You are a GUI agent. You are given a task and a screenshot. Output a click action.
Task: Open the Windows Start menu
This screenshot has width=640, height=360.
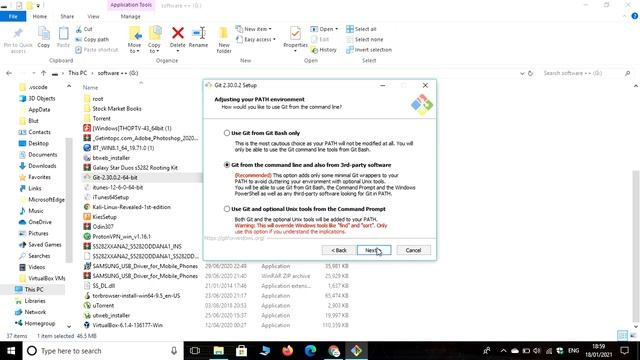click(11, 351)
